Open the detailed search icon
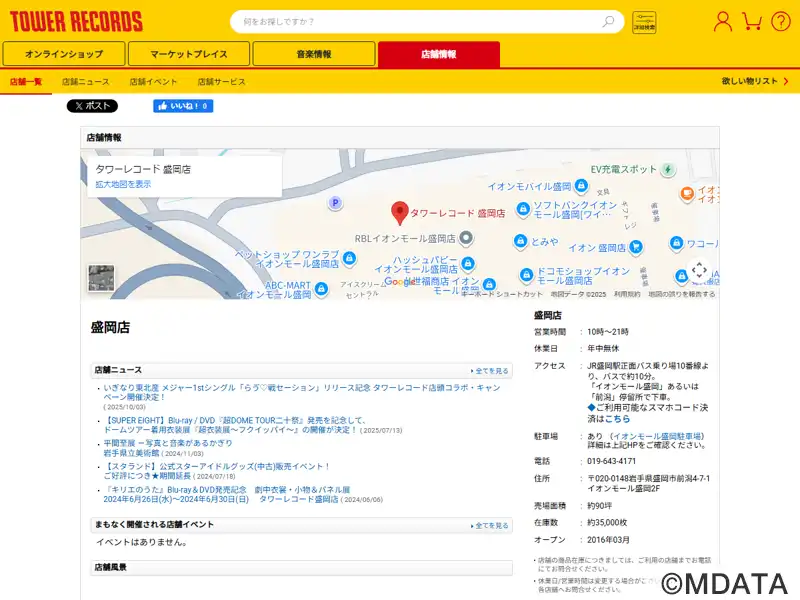 coord(644,22)
